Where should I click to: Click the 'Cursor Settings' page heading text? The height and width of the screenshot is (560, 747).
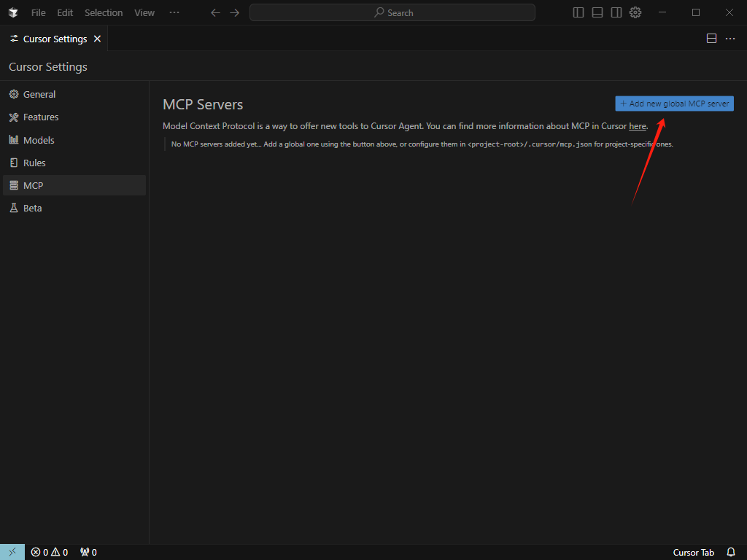click(x=48, y=66)
